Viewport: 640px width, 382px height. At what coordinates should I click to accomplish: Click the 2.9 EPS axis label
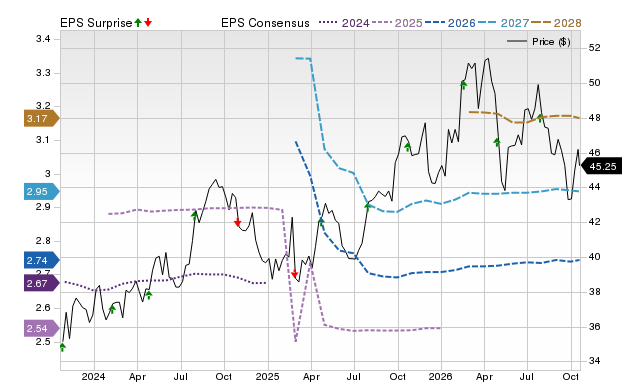tap(43, 207)
